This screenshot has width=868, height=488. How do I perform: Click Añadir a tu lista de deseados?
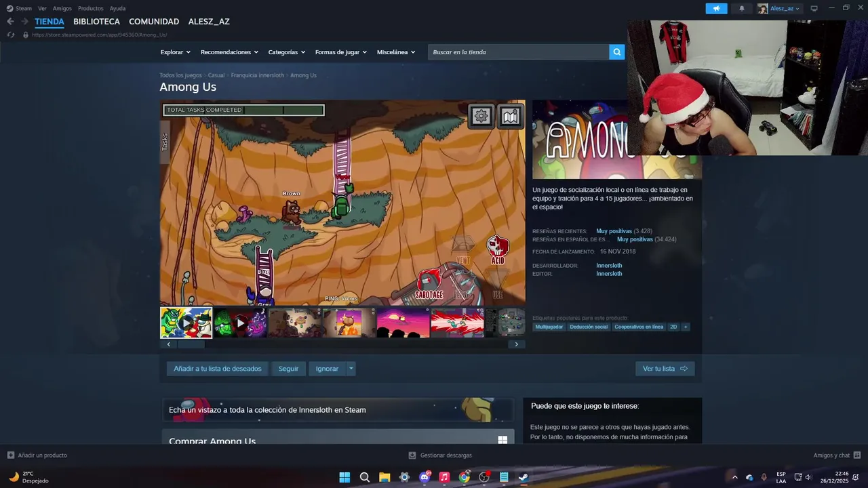(218, 369)
